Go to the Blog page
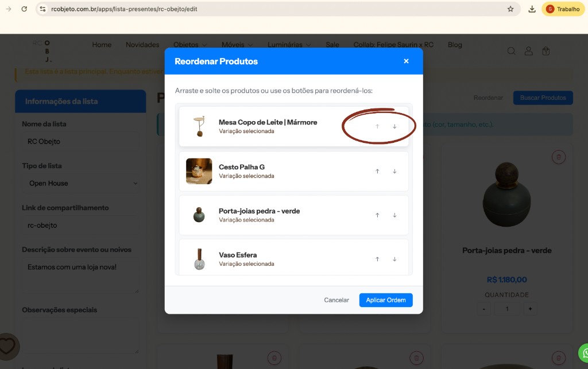Image resolution: width=588 pixels, height=369 pixels. (x=455, y=45)
